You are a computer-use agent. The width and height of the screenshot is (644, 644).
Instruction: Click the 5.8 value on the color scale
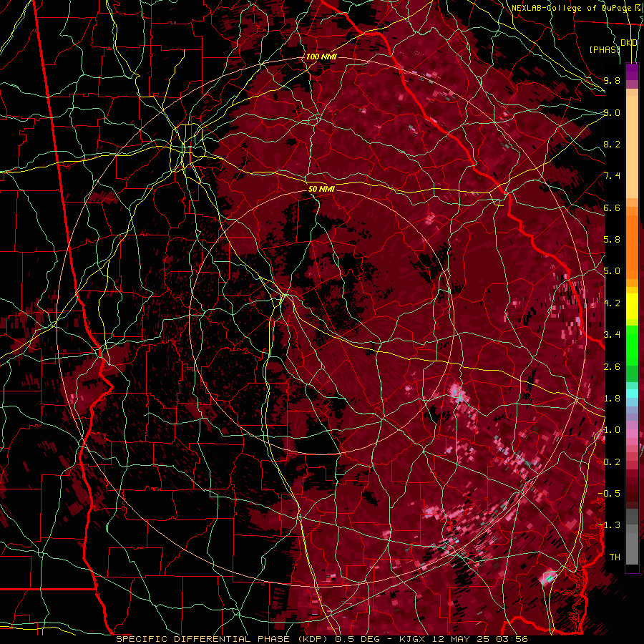tap(612, 240)
